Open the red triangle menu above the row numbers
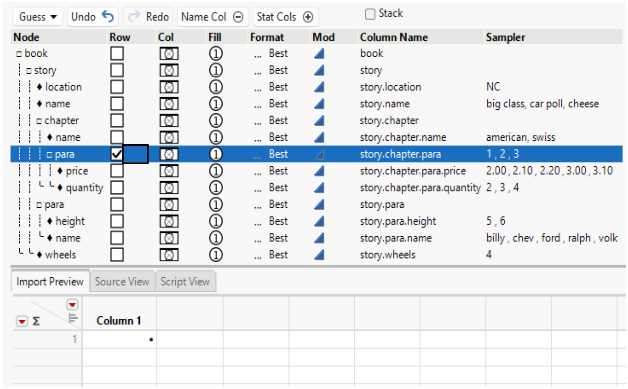The image size is (628, 389). (72, 305)
